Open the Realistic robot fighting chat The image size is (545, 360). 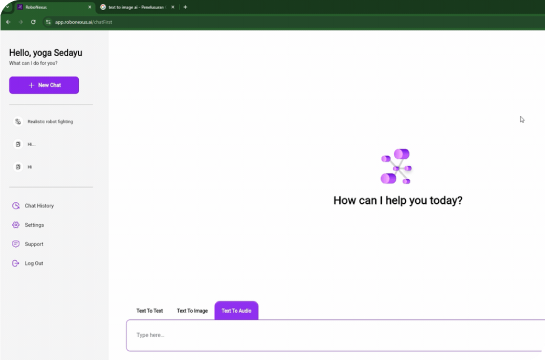[50, 122]
